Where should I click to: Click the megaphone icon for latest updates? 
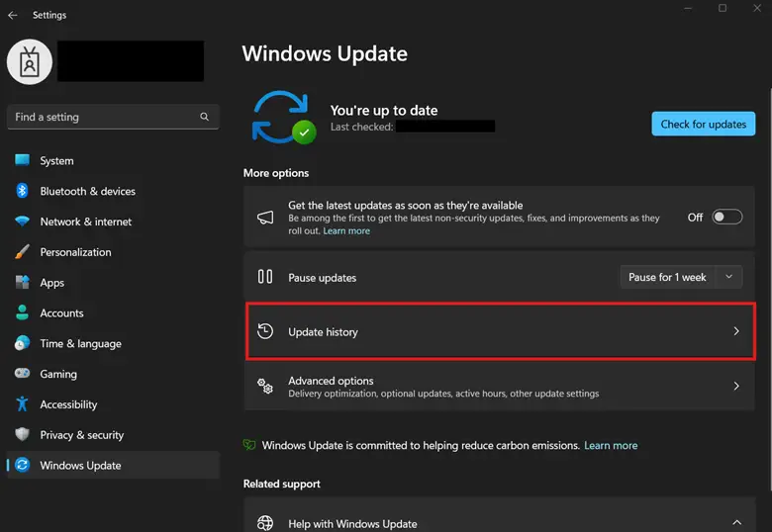tap(265, 218)
